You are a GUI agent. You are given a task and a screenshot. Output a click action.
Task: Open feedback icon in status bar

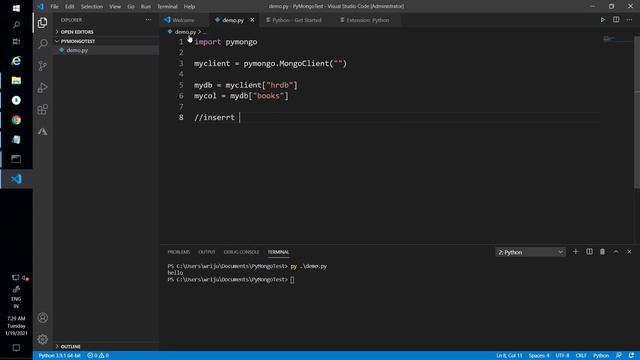(x=619, y=356)
